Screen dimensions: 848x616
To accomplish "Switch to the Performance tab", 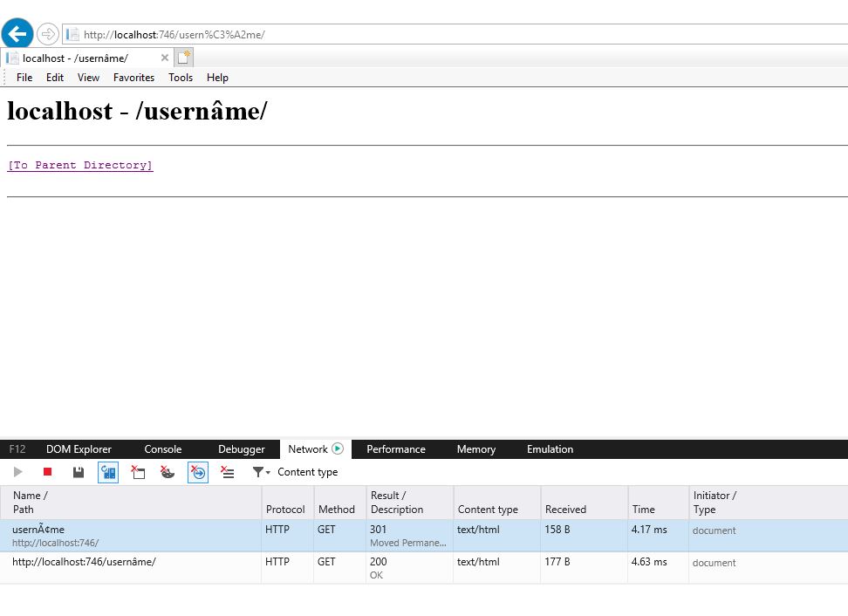I will tap(396, 448).
